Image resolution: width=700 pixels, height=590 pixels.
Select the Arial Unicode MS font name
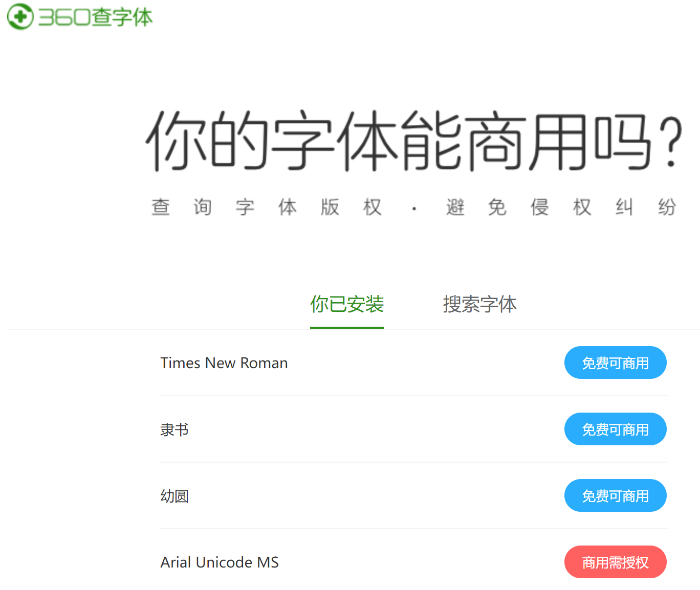click(x=220, y=562)
